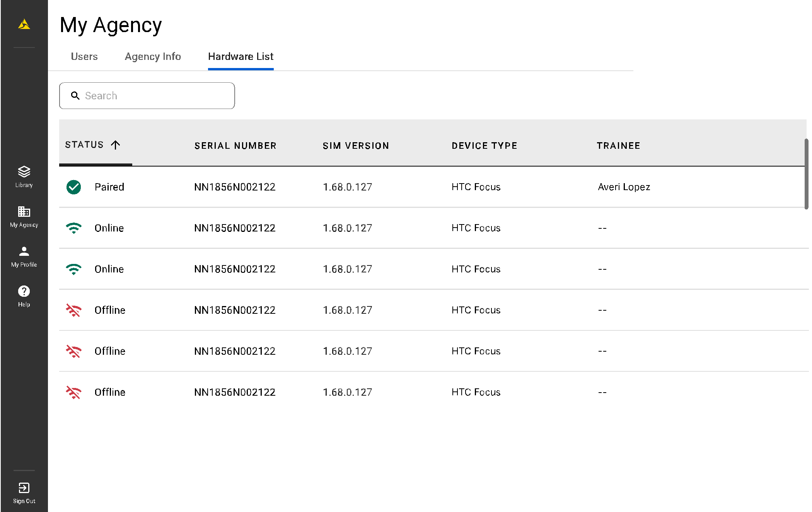Sort the table by Serial Number
This screenshot has height=512, width=812.
tap(235, 146)
